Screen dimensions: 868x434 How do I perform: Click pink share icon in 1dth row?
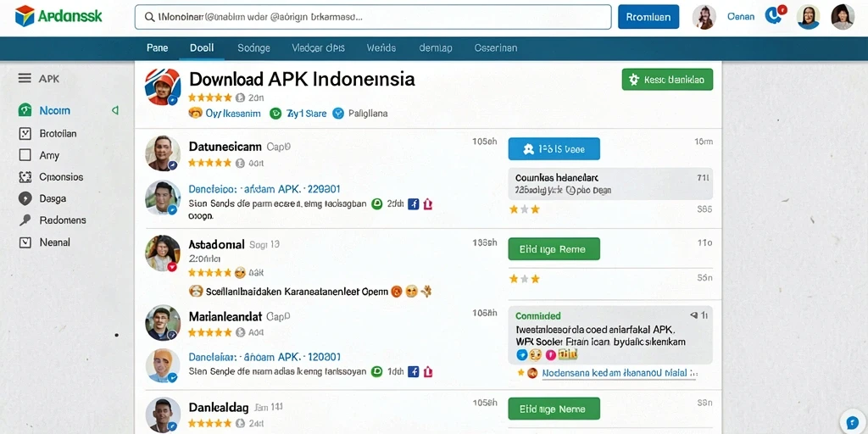tap(427, 372)
